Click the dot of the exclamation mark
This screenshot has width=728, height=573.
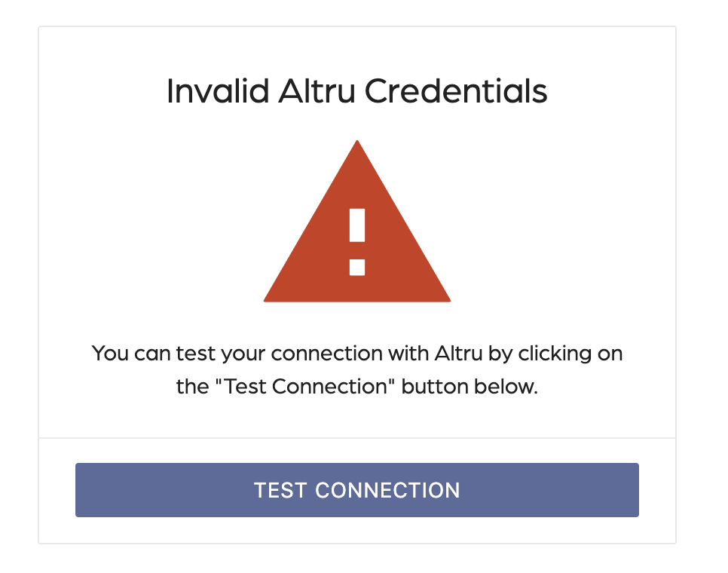pos(357,267)
